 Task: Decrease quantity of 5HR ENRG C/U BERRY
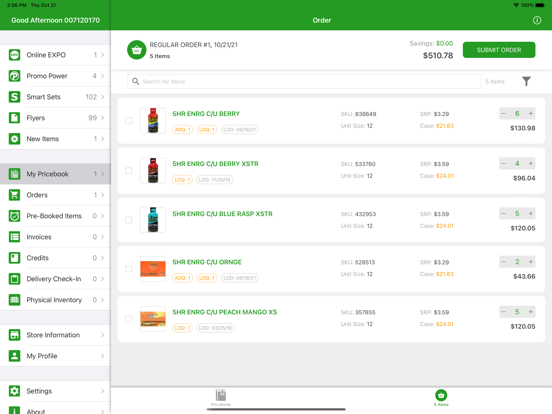(x=503, y=113)
